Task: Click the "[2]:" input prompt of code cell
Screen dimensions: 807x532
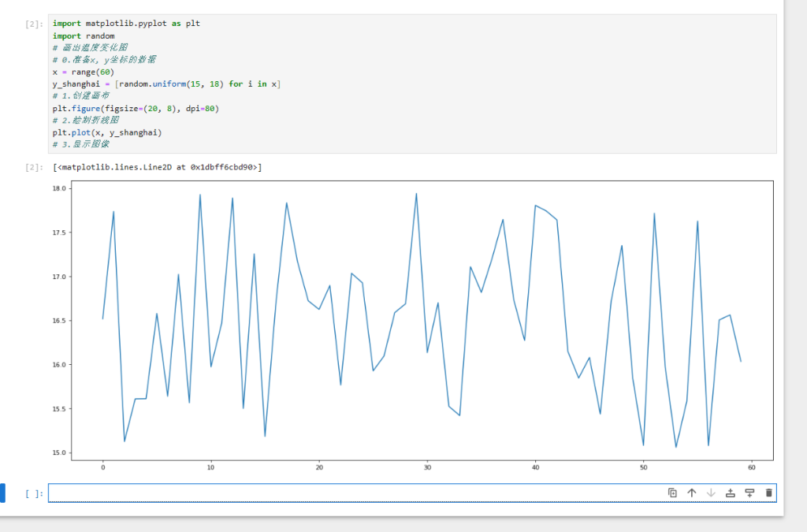Action: coord(34,24)
